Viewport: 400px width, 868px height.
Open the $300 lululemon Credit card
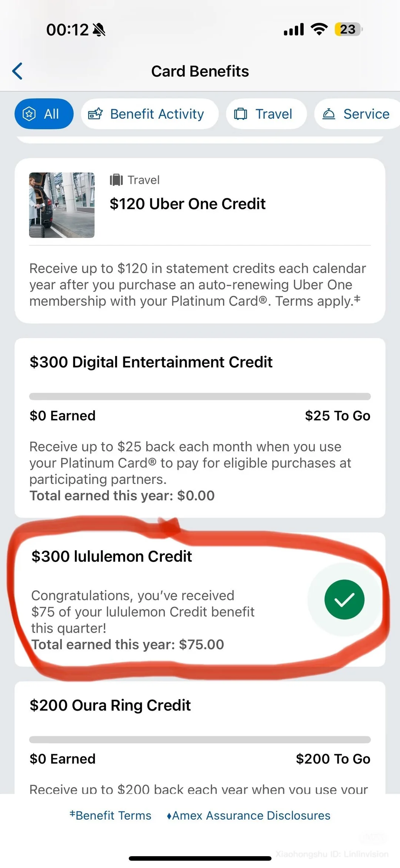pos(148,599)
